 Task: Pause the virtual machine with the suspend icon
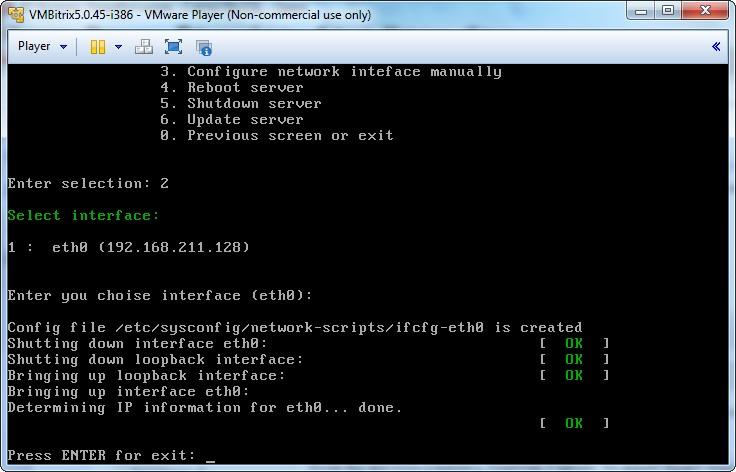click(x=97, y=46)
